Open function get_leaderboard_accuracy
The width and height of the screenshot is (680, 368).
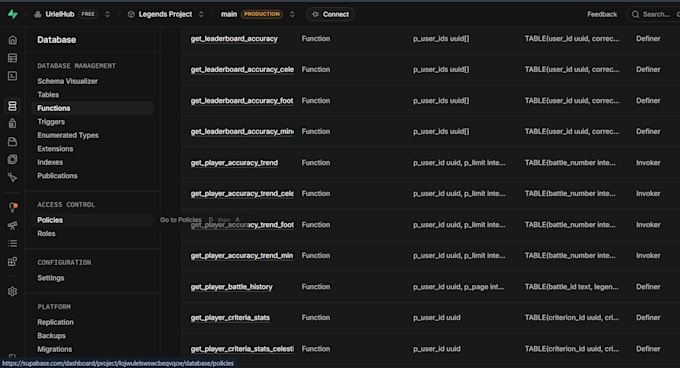pyautogui.click(x=234, y=39)
